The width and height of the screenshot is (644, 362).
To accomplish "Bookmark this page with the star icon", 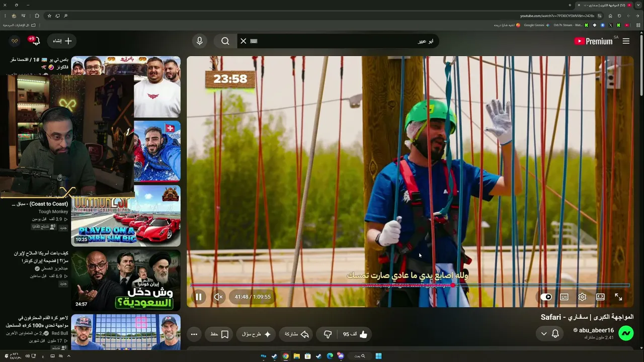I will (x=49, y=16).
